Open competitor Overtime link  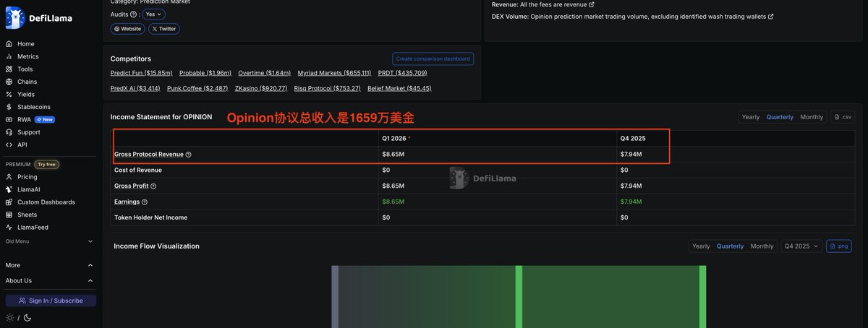[x=264, y=73]
